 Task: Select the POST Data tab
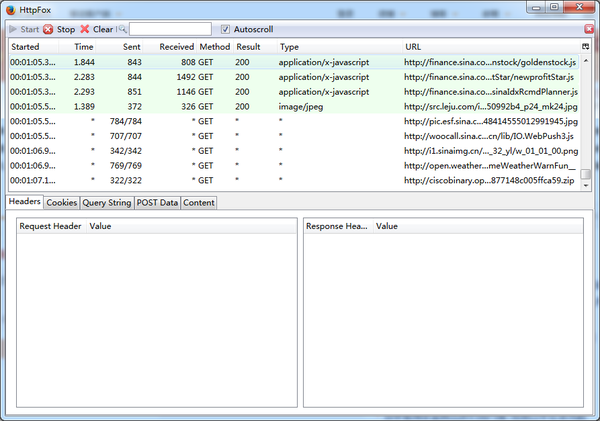click(156, 203)
